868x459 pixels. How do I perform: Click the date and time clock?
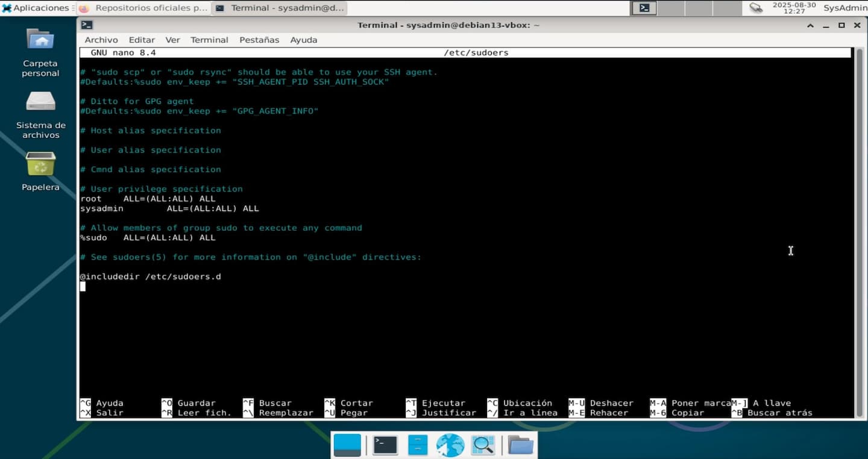coord(794,8)
